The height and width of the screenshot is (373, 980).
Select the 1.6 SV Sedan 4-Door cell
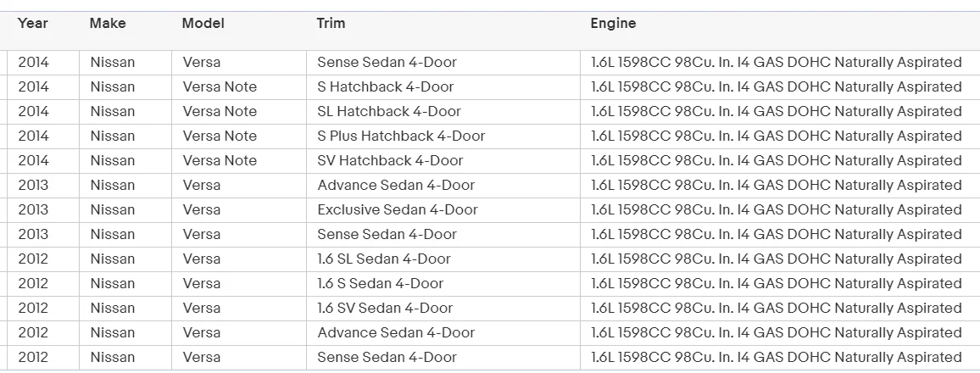pos(385,308)
